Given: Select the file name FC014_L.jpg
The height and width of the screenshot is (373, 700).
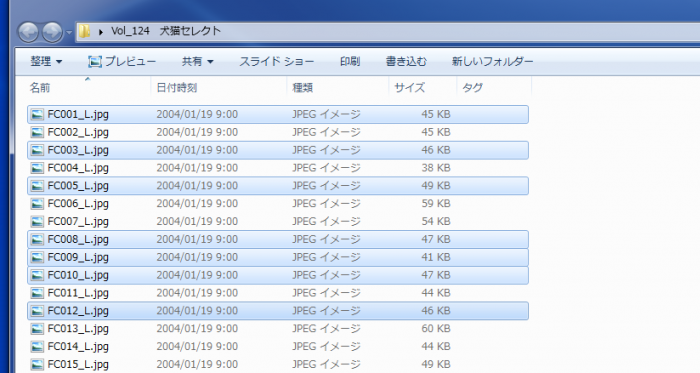Looking at the screenshot, I should click(x=78, y=347).
